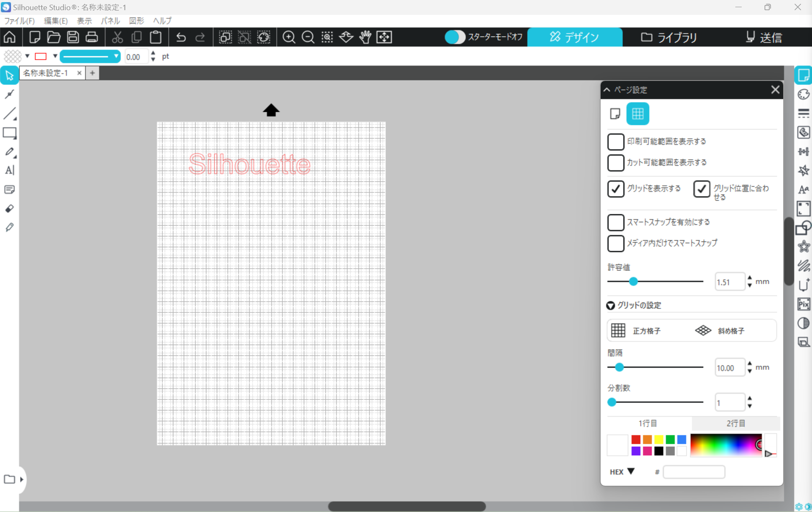Open the fill pattern dropdown arrow
The image size is (812, 512).
(x=27, y=56)
